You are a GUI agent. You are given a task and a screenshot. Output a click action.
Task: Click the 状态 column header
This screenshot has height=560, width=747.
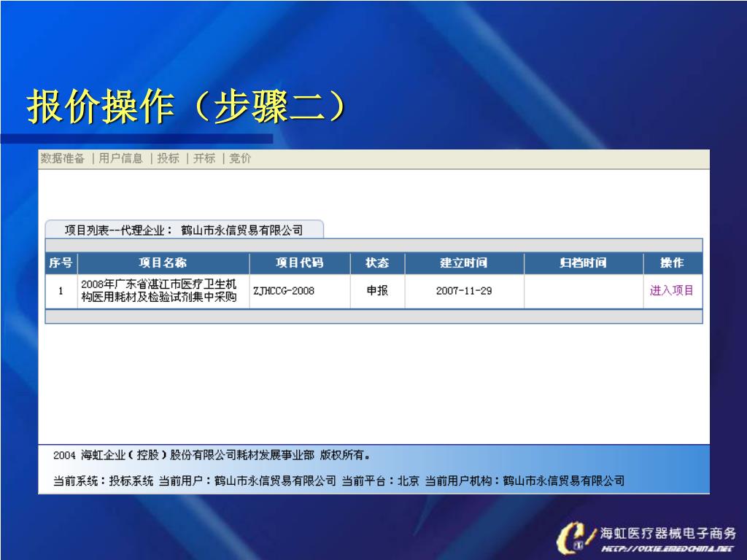coord(377,262)
